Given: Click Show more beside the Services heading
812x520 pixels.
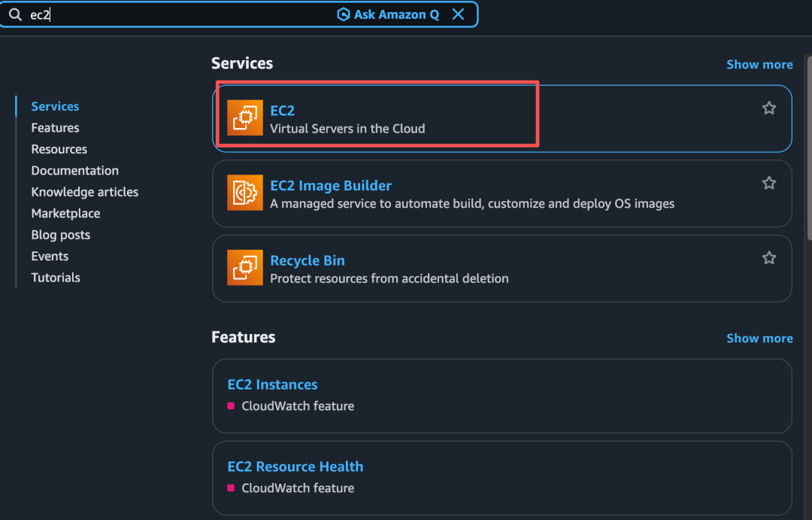Looking at the screenshot, I should [x=759, y=64].
